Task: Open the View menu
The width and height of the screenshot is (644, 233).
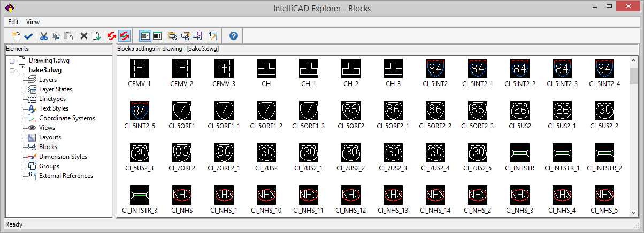Action: pyautogui.click(x=33, y=22)
